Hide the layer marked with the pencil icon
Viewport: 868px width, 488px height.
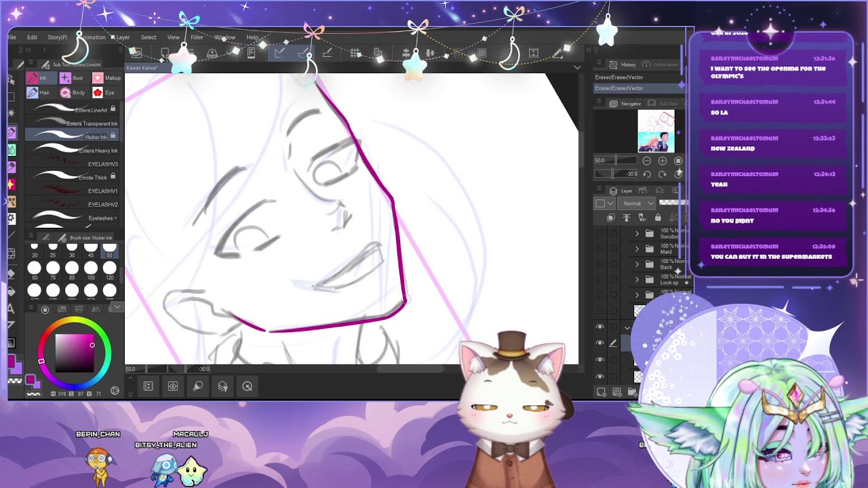coord(599,343)
